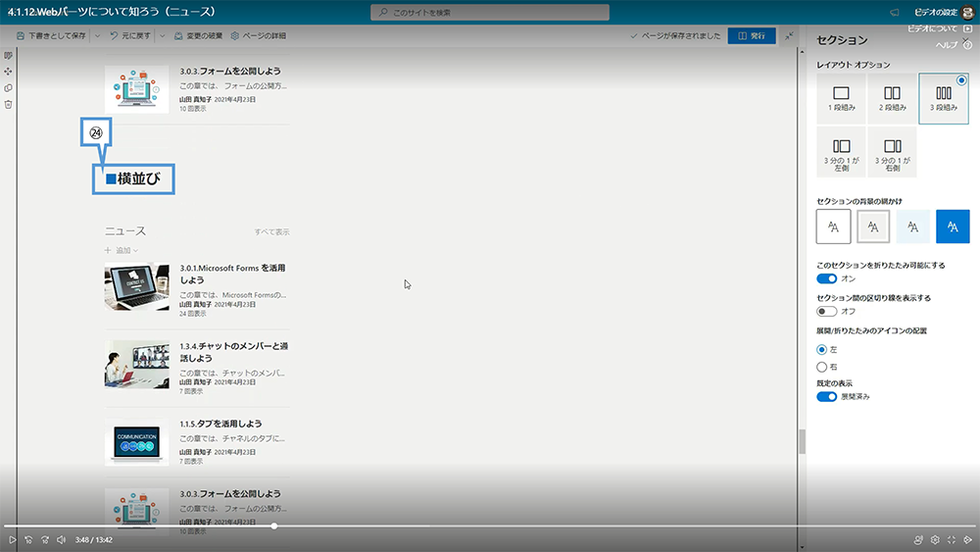Click the skip-forward icon in player controls
This screenshot has height=552, width=980.
point(45,539)
